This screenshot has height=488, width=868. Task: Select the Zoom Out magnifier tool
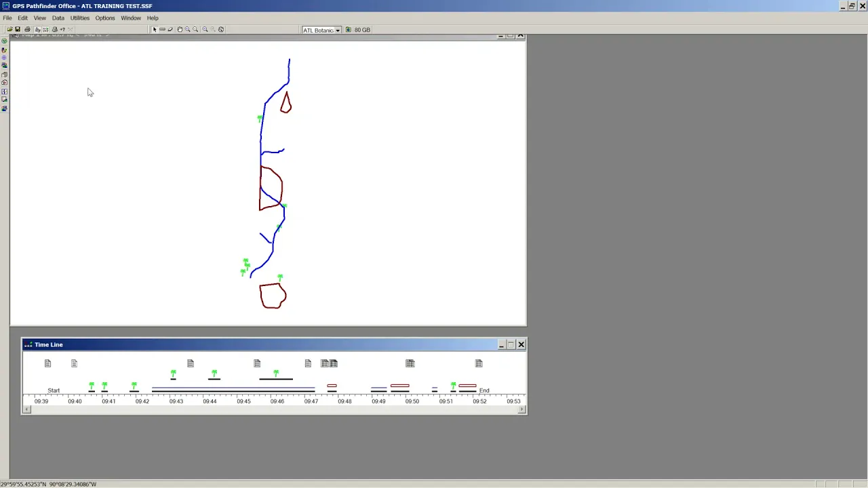195,29
